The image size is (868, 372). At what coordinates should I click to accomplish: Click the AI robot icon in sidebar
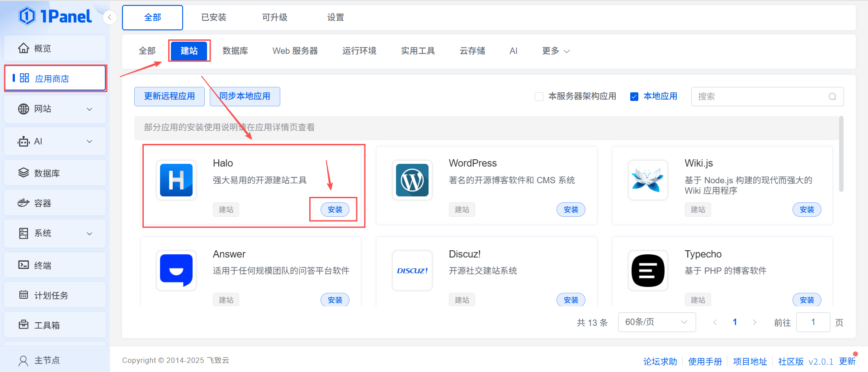tap(24, 141)
